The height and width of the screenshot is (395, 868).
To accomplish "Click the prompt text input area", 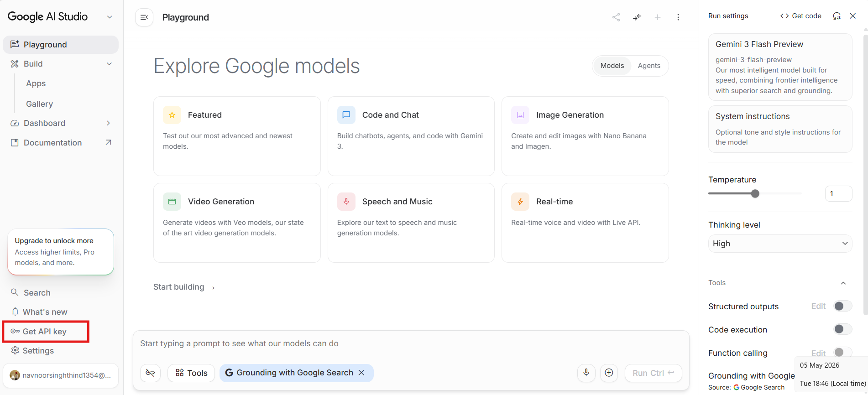I will pos(411,343).
